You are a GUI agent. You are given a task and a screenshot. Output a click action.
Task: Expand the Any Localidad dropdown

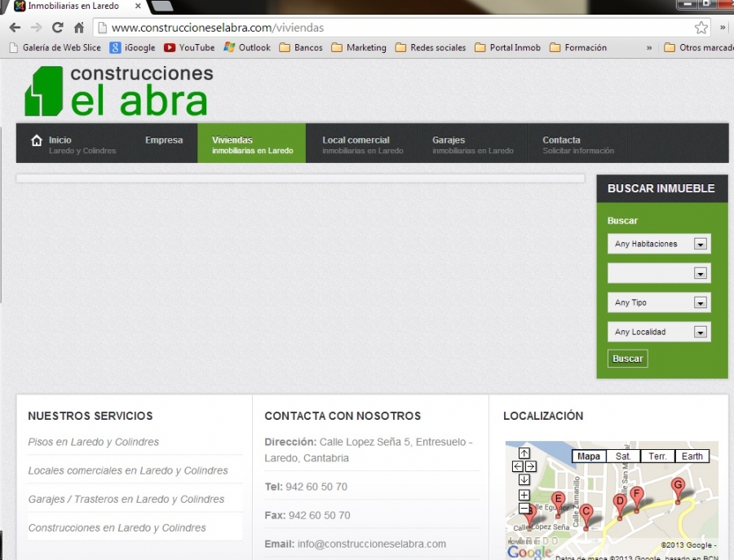coord(659,332)
